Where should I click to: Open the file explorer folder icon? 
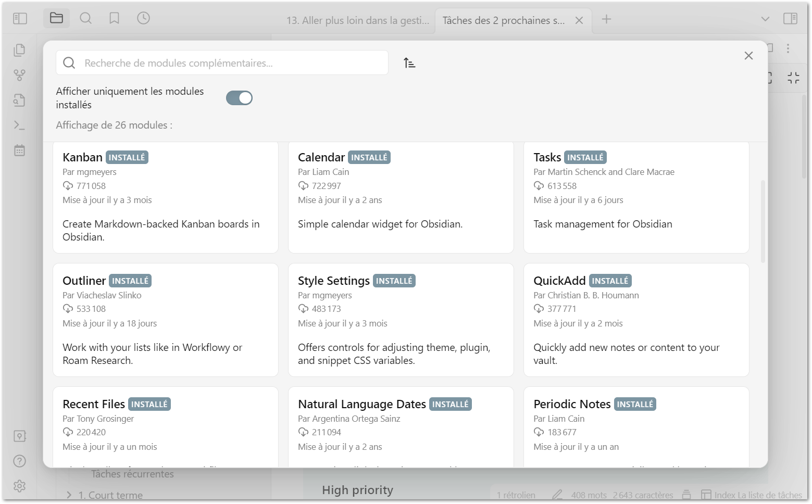[56, 19]
